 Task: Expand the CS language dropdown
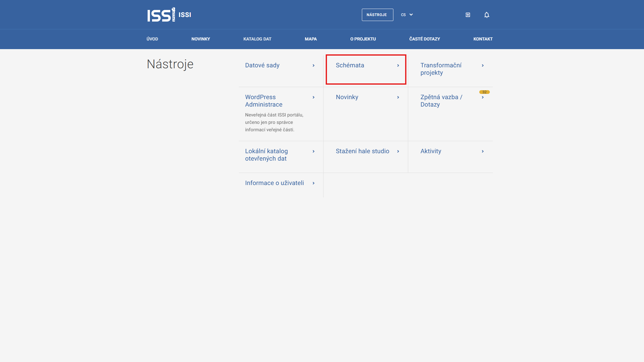[x=407, y=15]
